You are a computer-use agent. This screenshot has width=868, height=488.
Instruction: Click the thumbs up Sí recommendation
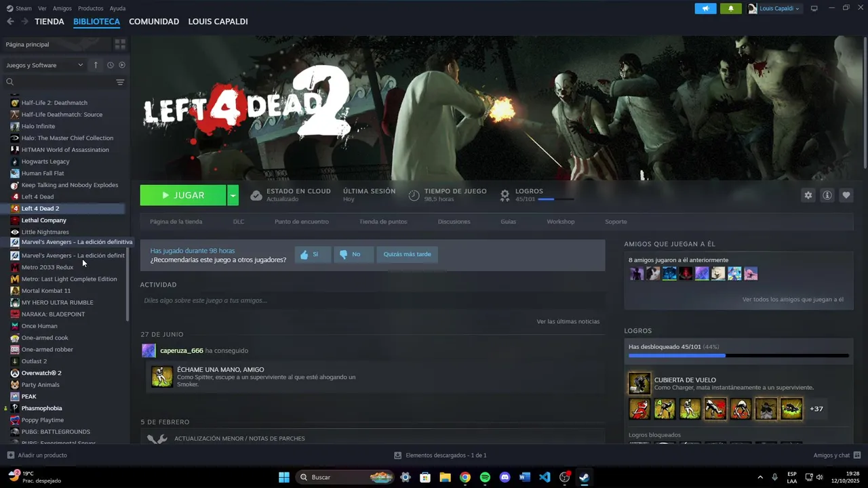click(313, 254)
